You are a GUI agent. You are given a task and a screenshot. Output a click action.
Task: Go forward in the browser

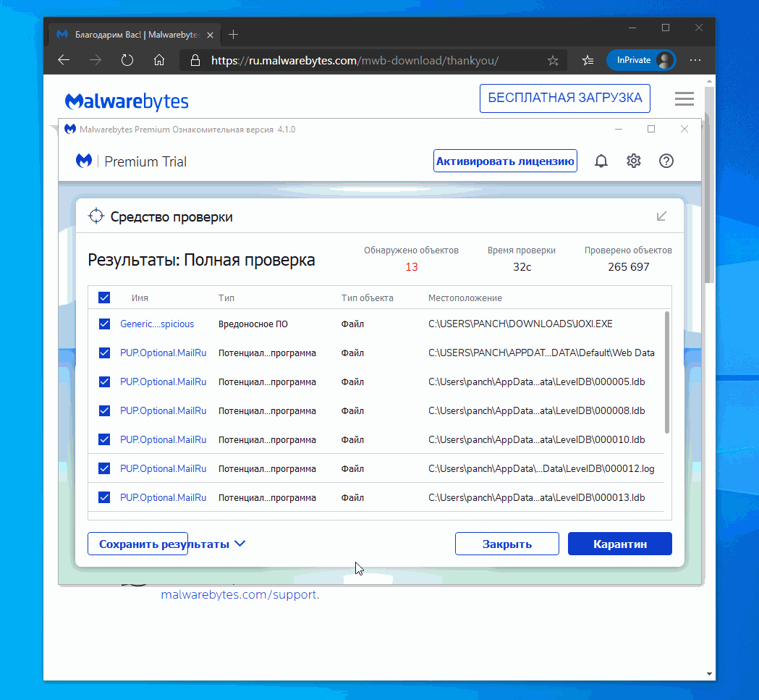click(x=96, y=60)
